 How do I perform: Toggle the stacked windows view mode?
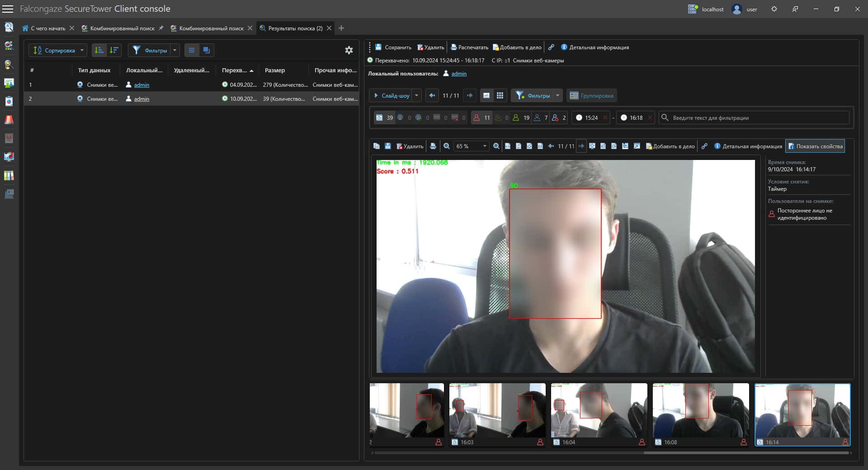207,50
